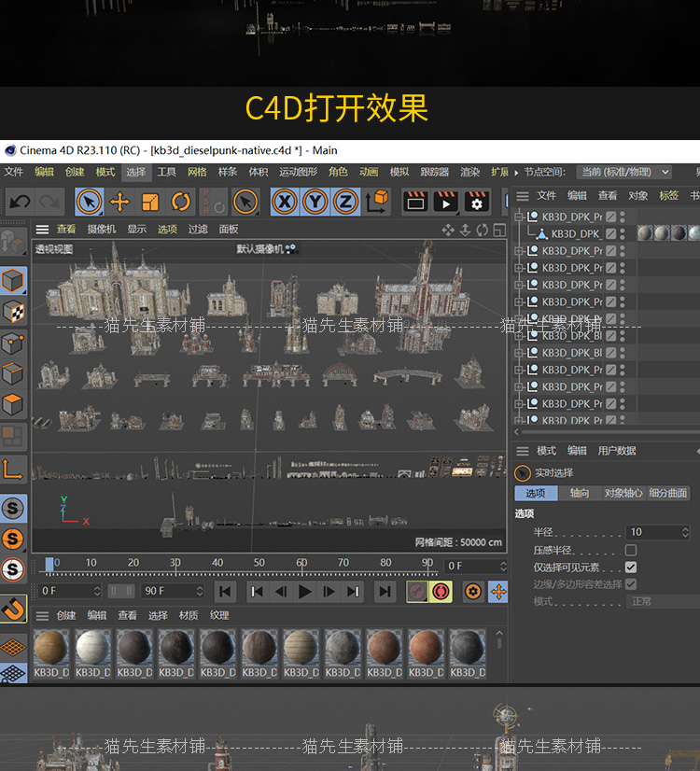Open the 模拟 menu

point(399,172)
